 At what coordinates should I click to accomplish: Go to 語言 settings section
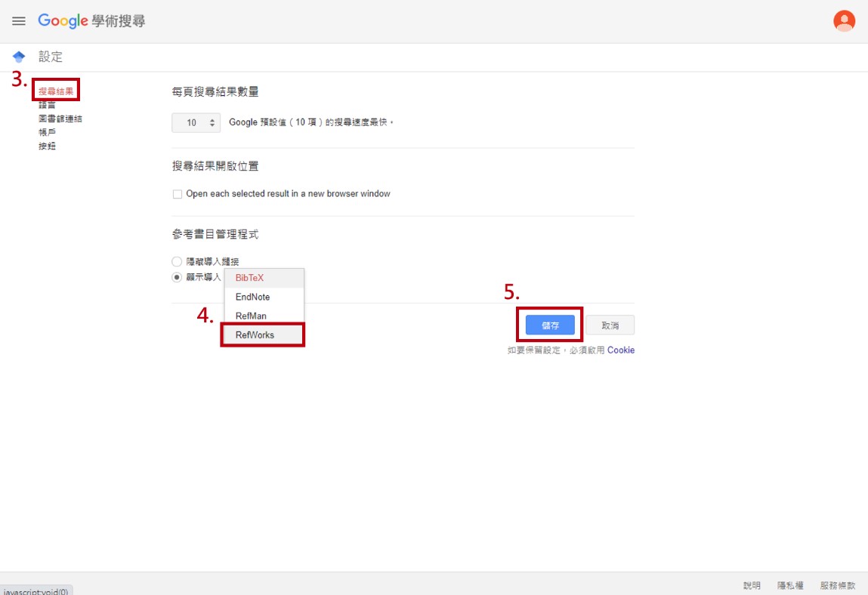(47, 105)
